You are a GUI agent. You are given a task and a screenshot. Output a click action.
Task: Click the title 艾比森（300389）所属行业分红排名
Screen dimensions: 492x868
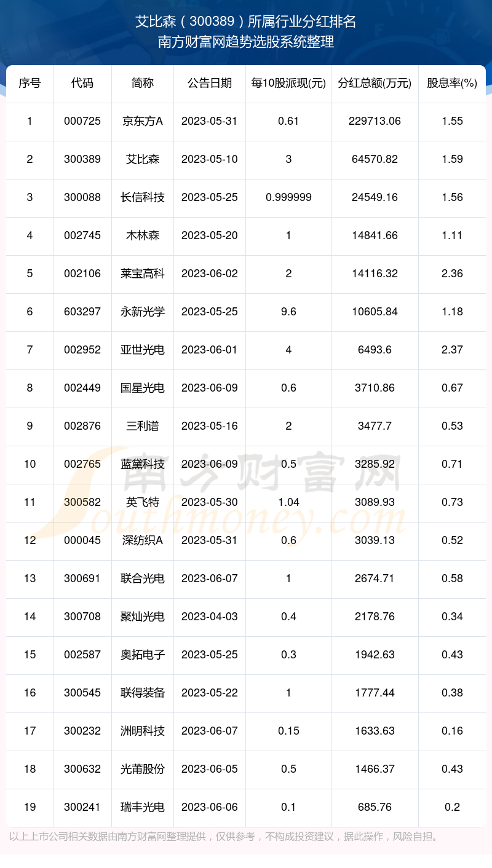point(246,22)
